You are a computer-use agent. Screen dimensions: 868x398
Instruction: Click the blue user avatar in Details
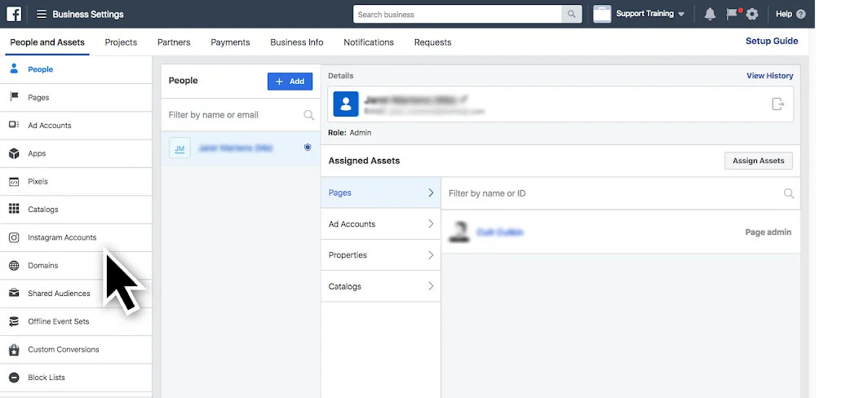point(346,104)
